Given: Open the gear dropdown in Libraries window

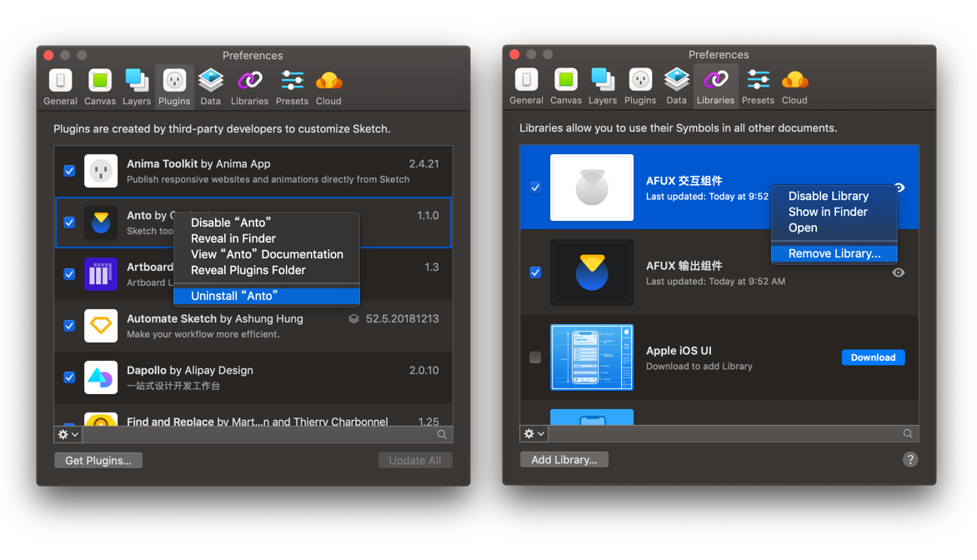Looking at the screenshot, I should 534,434.
